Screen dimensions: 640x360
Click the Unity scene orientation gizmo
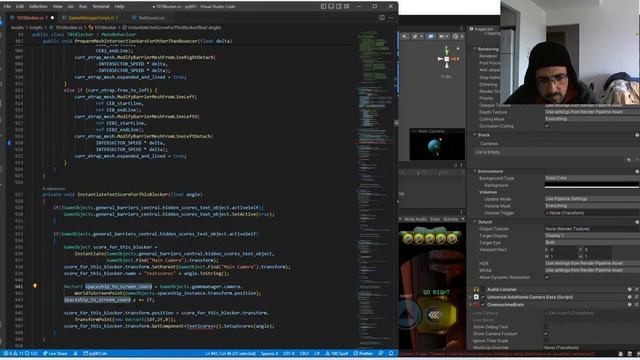[447, 59]
